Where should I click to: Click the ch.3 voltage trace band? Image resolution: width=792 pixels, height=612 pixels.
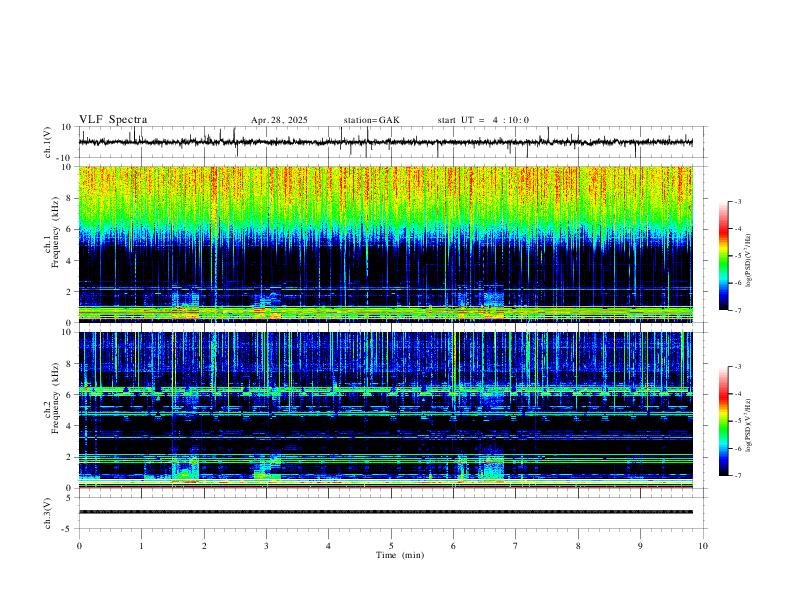point(385,512)
